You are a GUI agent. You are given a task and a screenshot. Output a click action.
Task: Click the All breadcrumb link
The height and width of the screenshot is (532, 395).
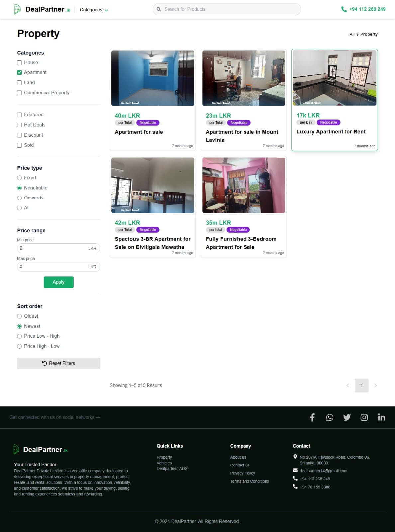(352, 34)
